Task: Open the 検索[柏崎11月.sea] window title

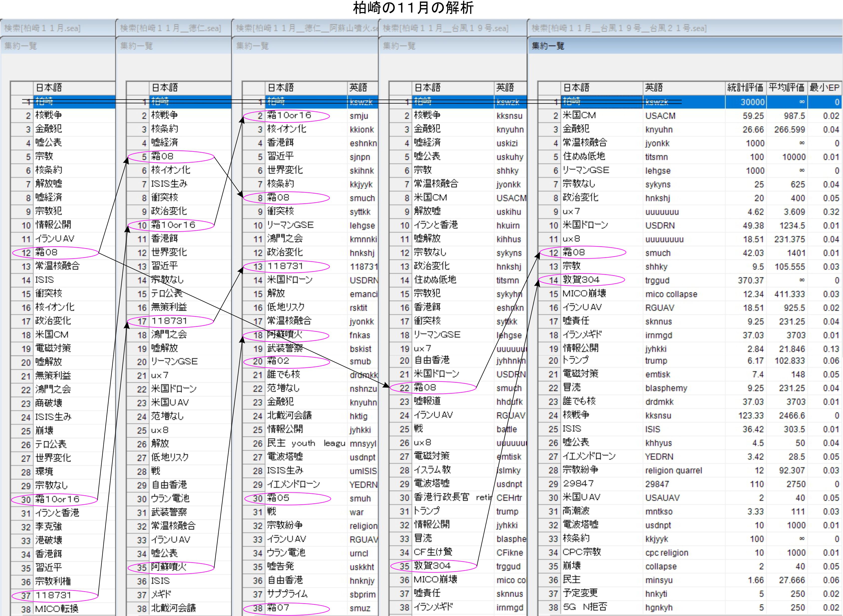Action: pyautogui.click(x=42, y=28)
